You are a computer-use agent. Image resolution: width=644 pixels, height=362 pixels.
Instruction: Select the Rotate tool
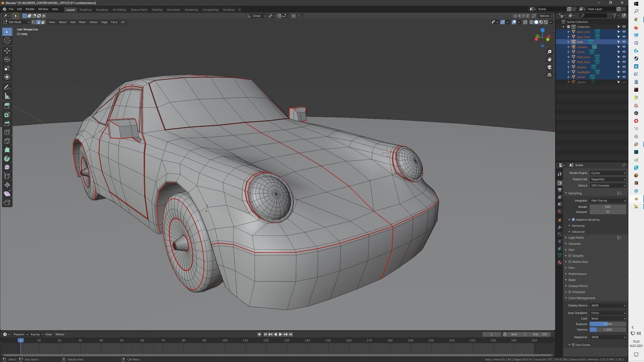click(7, 60)
